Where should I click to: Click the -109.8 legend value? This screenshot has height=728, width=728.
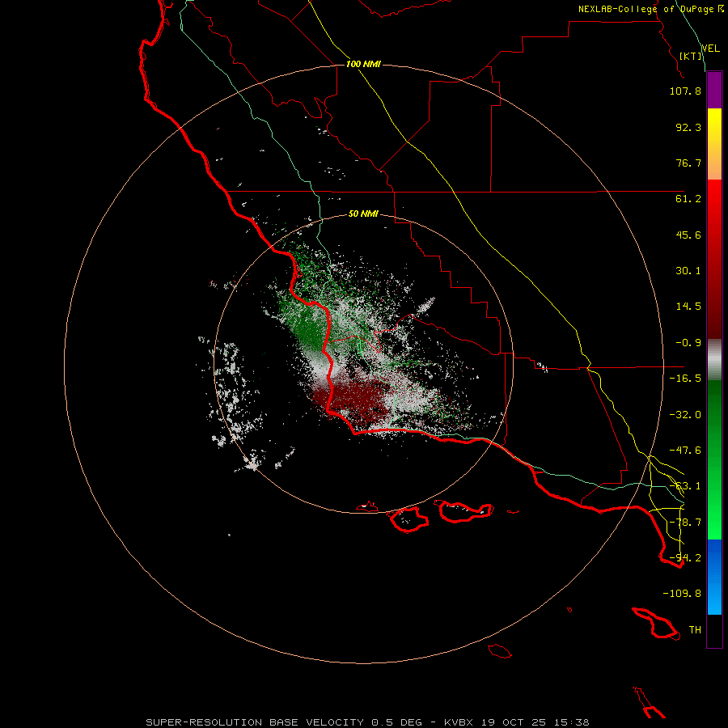tap(682, 594)
